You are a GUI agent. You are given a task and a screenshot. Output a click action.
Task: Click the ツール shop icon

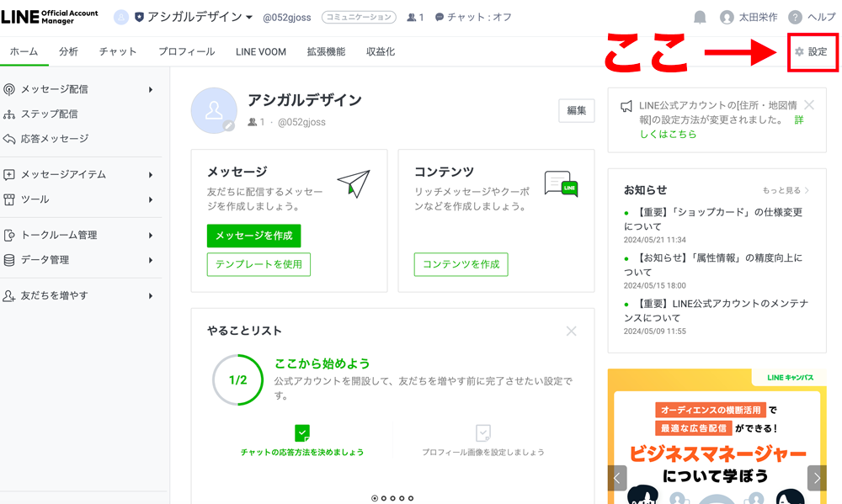(x=9, y=199)
